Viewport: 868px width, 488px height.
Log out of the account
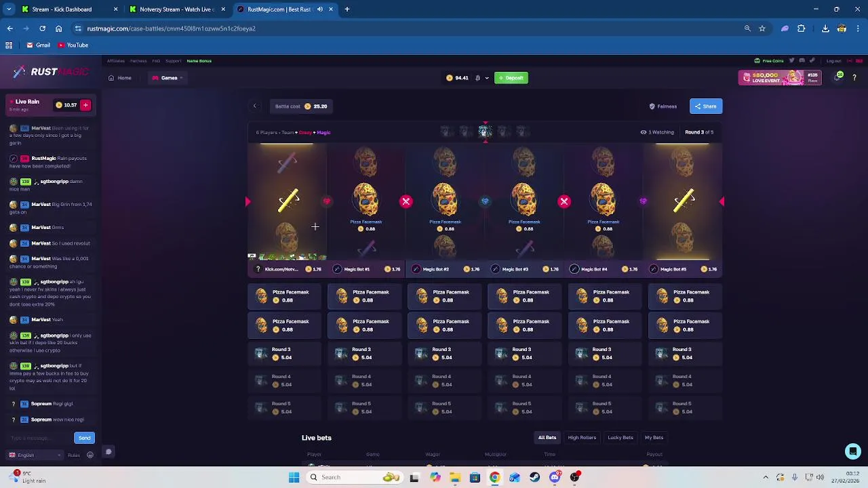click(834, 61)
